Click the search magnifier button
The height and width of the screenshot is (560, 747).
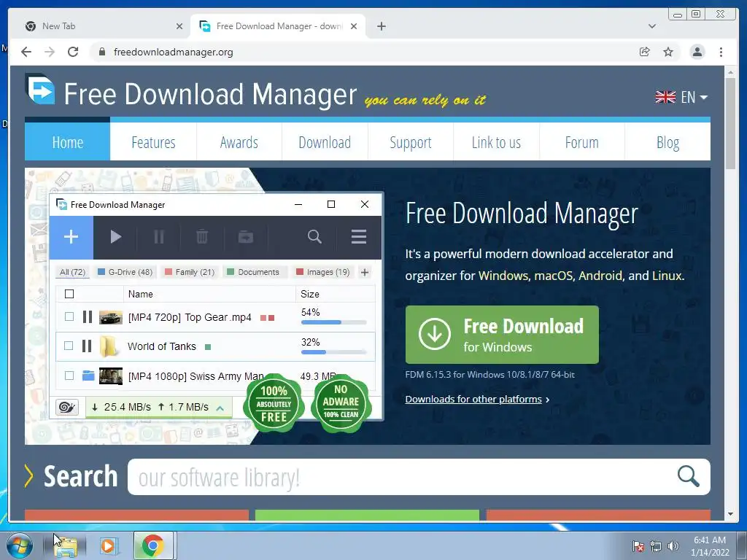pos(689,476)
